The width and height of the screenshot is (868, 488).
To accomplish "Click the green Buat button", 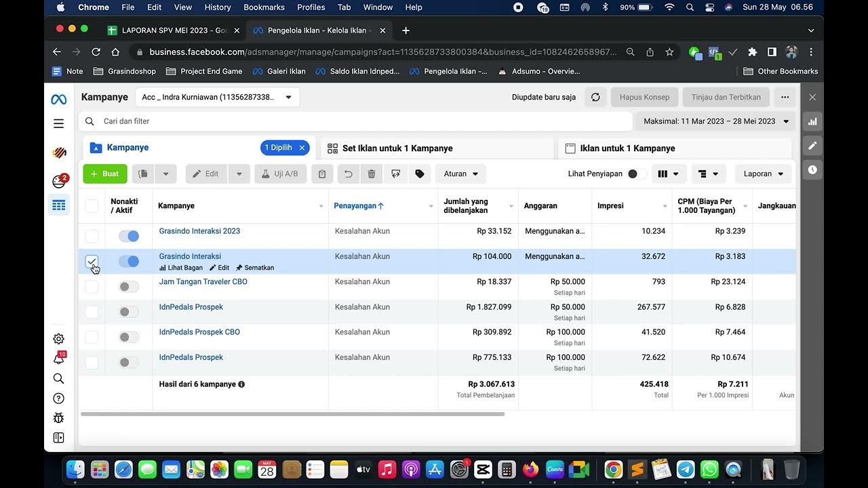I will pos(105,174).
